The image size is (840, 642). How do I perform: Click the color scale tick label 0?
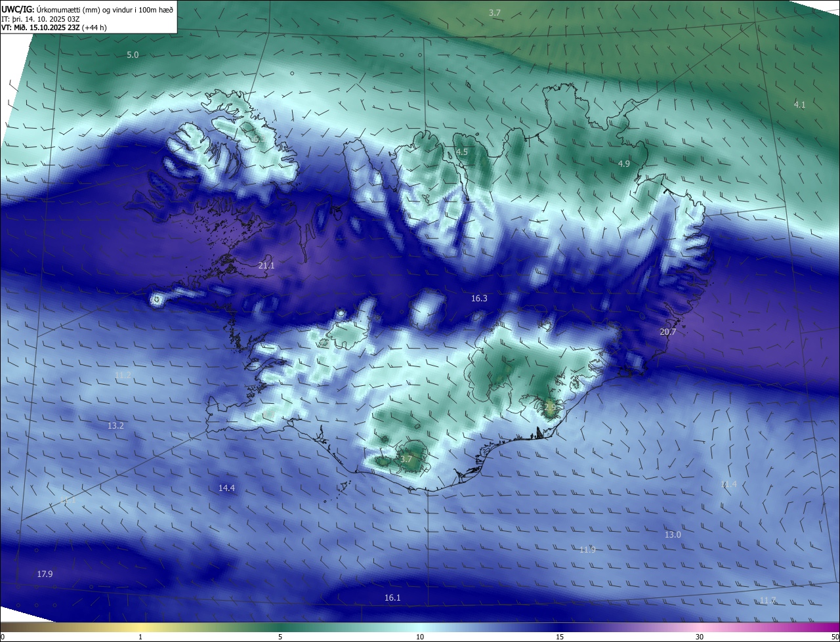[x=3, y=637]
